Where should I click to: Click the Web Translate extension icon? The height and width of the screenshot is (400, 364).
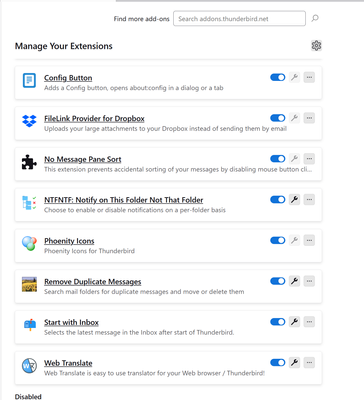coord(29,366)
